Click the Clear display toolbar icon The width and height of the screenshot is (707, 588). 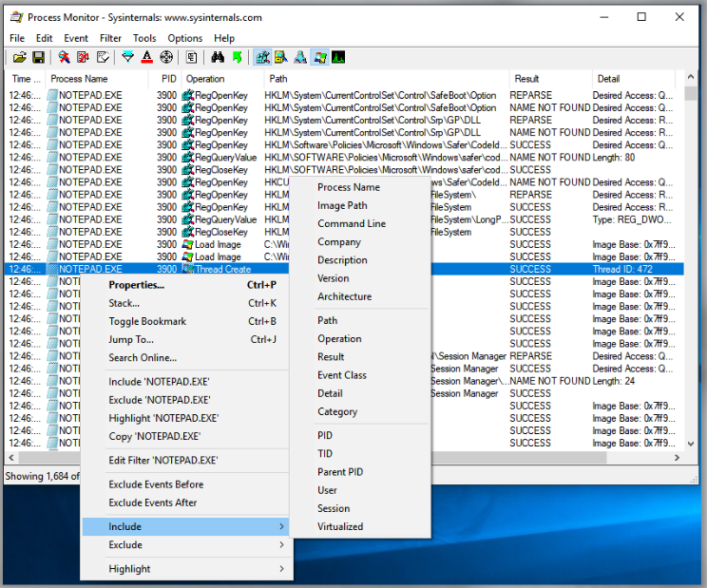103,57
